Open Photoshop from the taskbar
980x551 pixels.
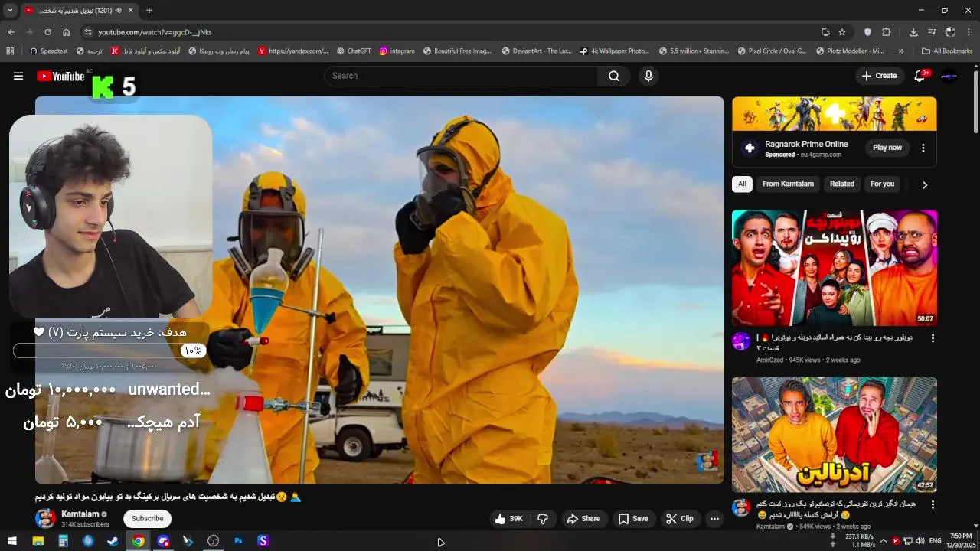[x=238, y=541]
